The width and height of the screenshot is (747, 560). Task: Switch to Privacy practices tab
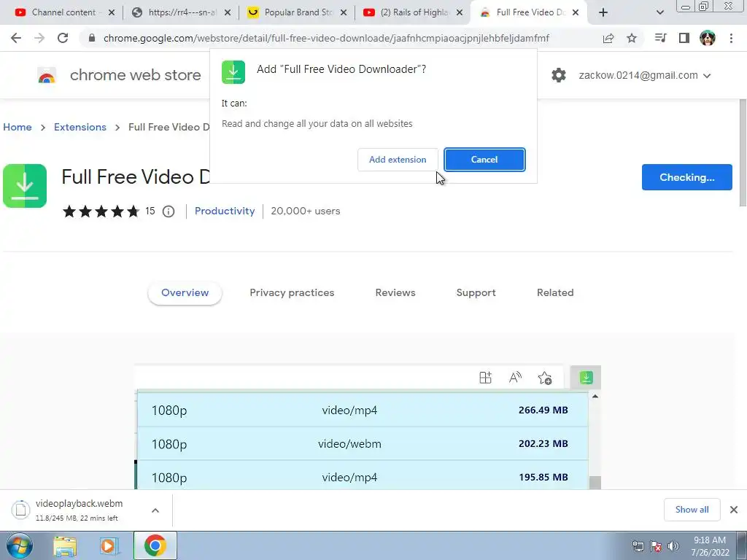pos(292,292)
